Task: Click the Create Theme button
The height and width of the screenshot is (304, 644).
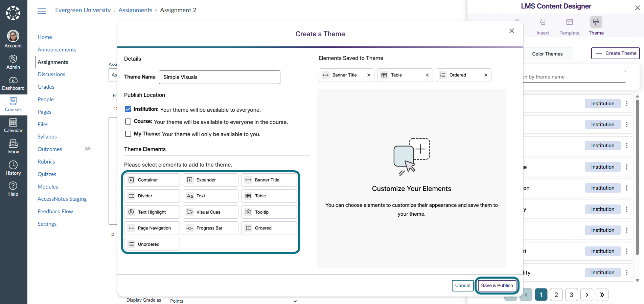Action: click(616, 53)
